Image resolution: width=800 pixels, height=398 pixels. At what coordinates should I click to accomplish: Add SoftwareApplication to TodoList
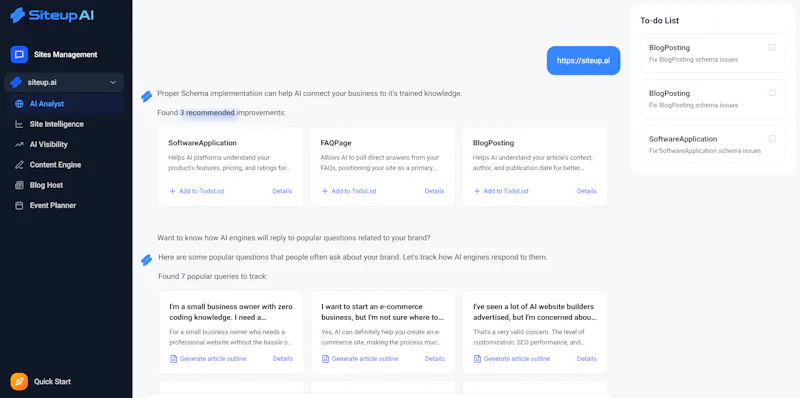(x=196, y=191)
